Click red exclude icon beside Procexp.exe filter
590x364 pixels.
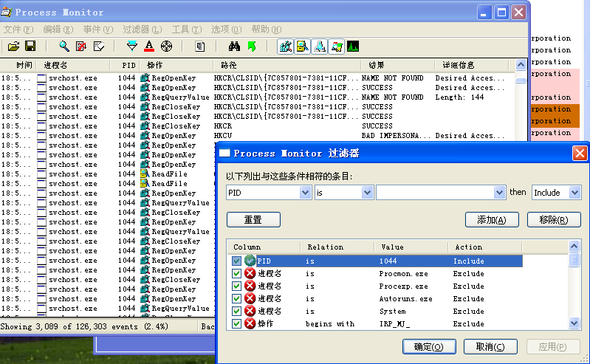click(250, 286)
